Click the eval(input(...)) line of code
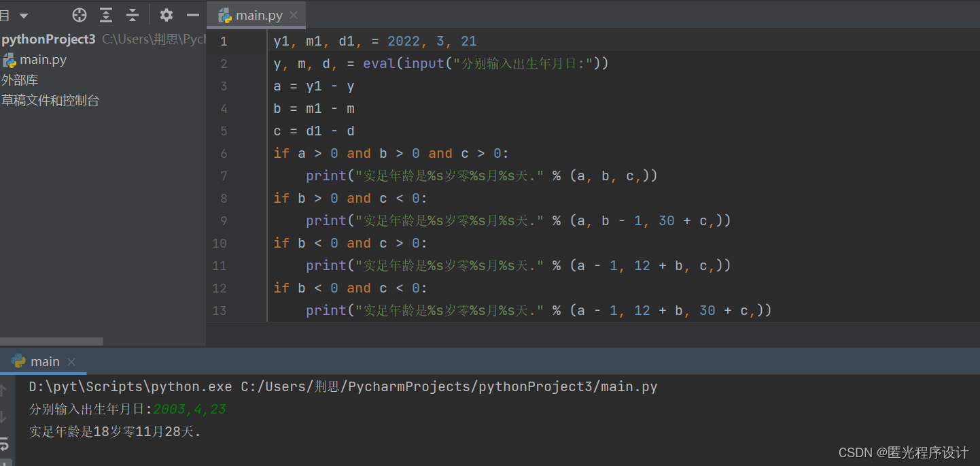This screenshot has height=466, width=980. coord(441,64)
